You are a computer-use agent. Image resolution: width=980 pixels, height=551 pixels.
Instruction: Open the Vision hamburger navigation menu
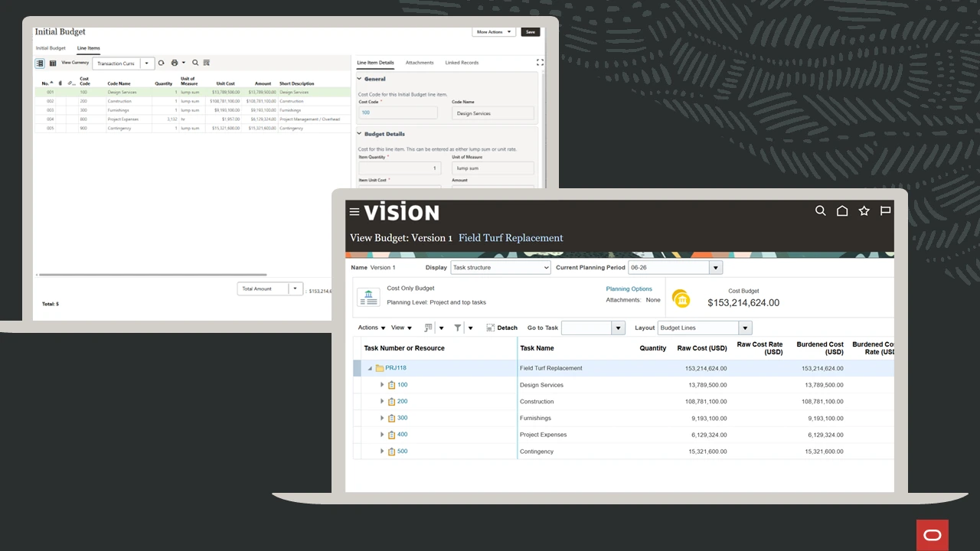pos(354,212)
